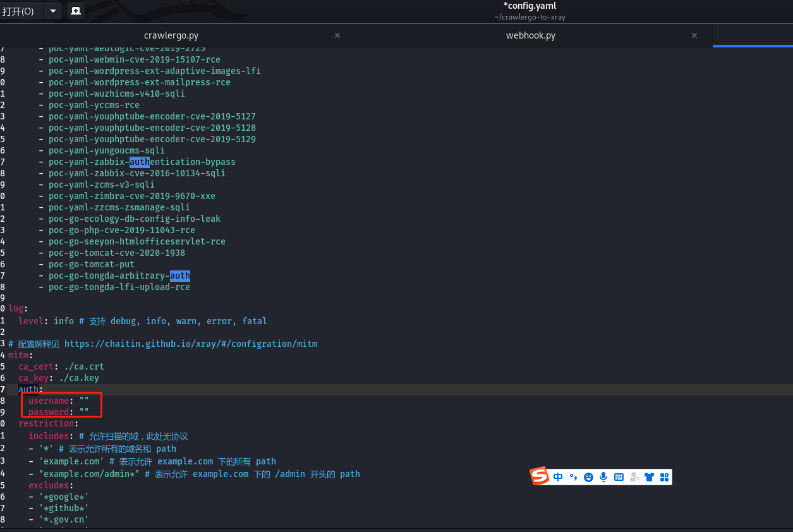Click the *config.yaml window title

coord(530,6)
